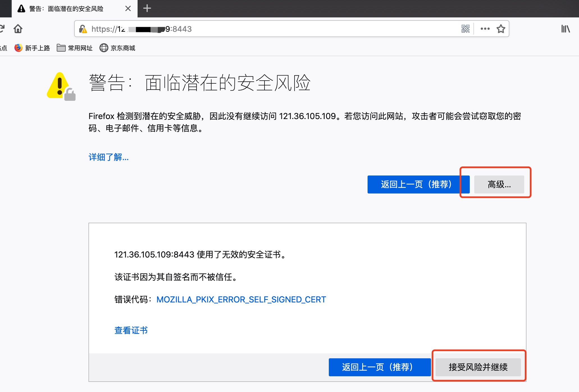The height and width of the screenshot is (392, 579).
Task: Expand the 高级 advanced section
Action: (x=499, y=184)
